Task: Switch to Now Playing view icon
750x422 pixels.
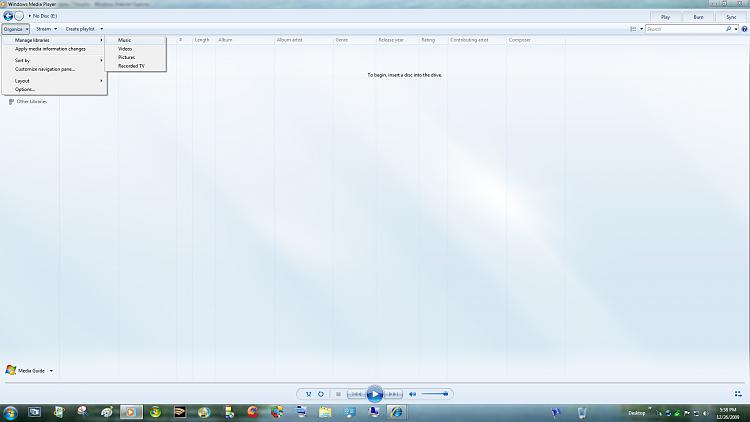Action: pyautogui.click(x=738, y=394)
